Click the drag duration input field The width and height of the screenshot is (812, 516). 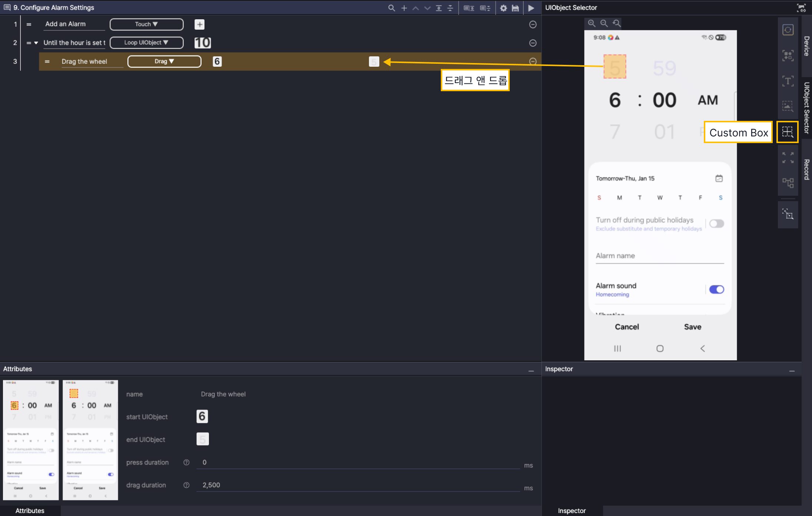(357, 485)
